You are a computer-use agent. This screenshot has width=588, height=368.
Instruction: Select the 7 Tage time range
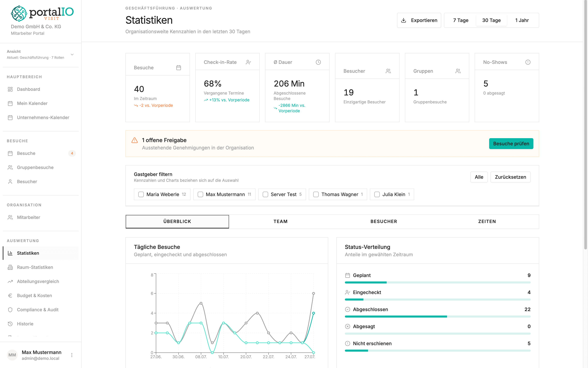point(461,20)
